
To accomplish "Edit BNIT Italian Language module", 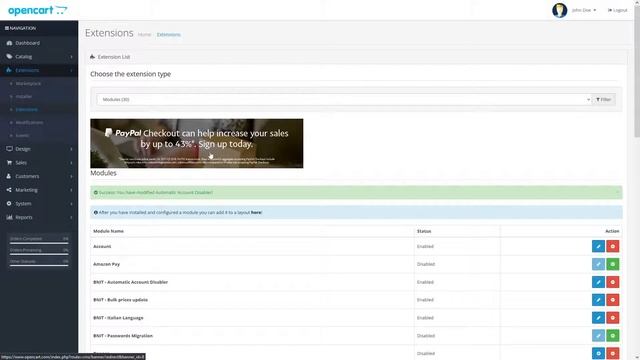I will (x=598, y=318).
